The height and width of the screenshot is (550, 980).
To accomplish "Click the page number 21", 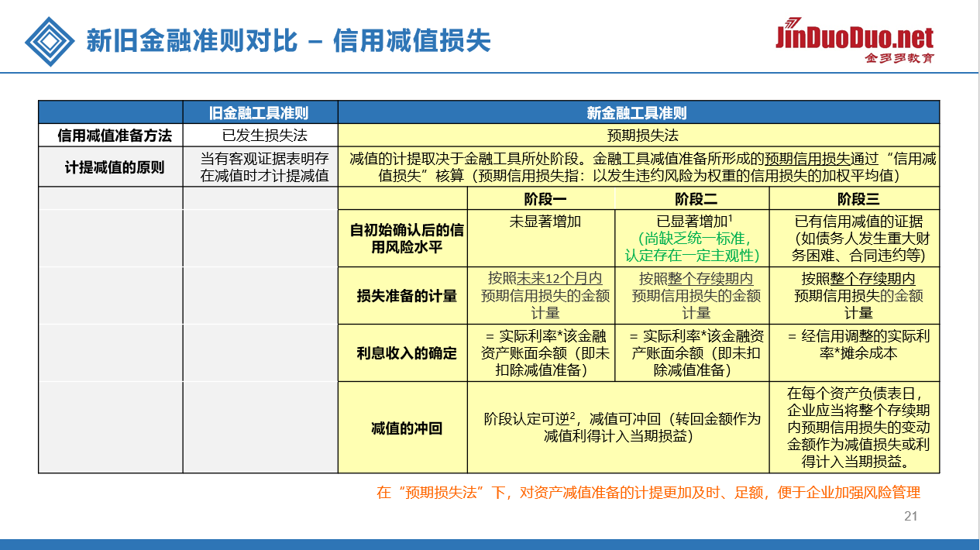I will (910, 517).
